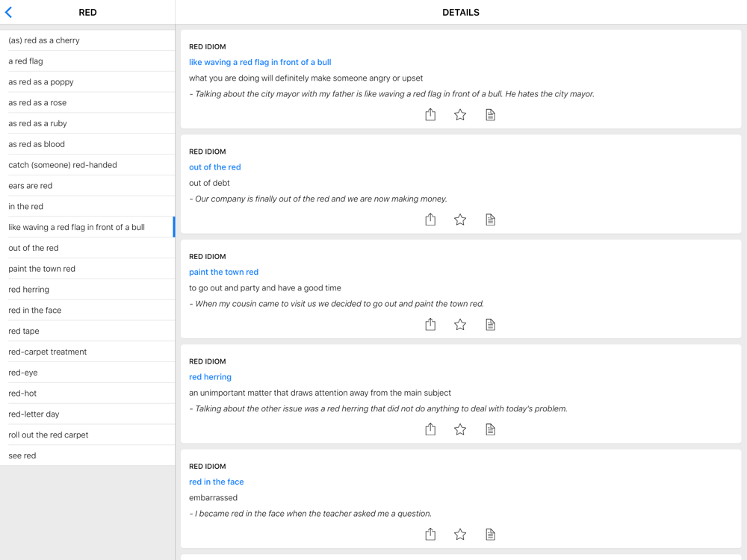Tap the back chevron beside RED

point(9,12)
